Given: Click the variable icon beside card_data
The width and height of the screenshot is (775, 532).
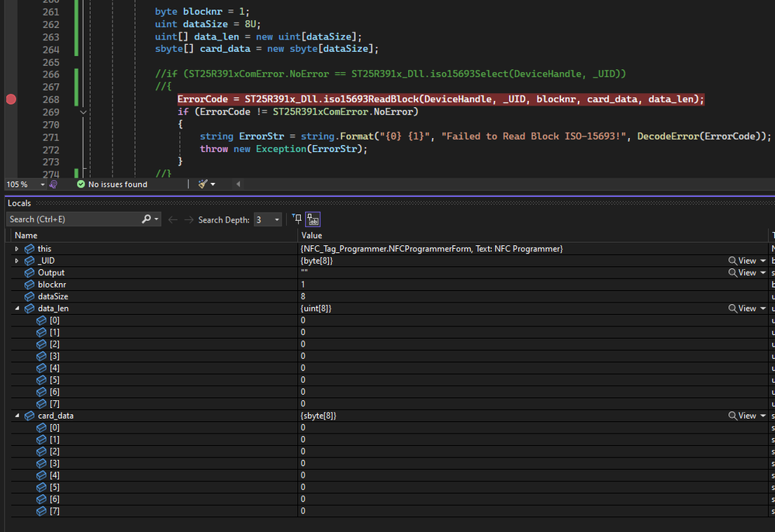Looking at the screenshot, I should (29, 416).
